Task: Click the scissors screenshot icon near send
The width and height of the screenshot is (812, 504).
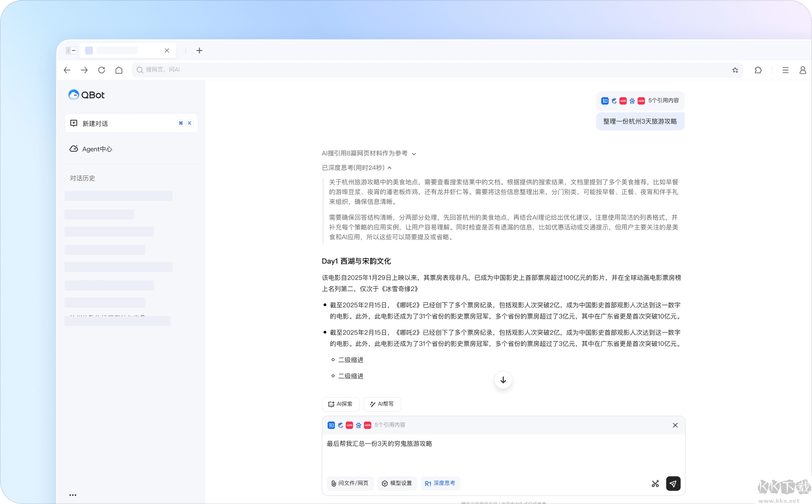Action: (655, 484)
